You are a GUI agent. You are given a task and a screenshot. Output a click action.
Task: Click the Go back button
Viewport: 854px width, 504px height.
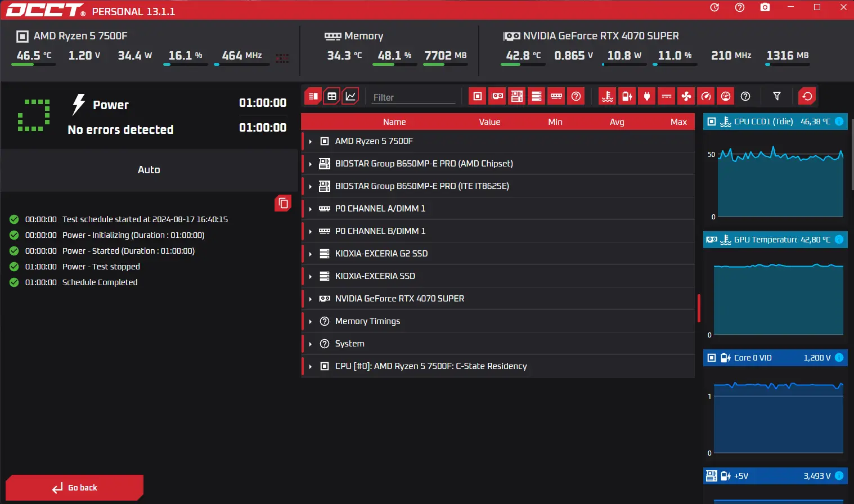click(75, 488)
